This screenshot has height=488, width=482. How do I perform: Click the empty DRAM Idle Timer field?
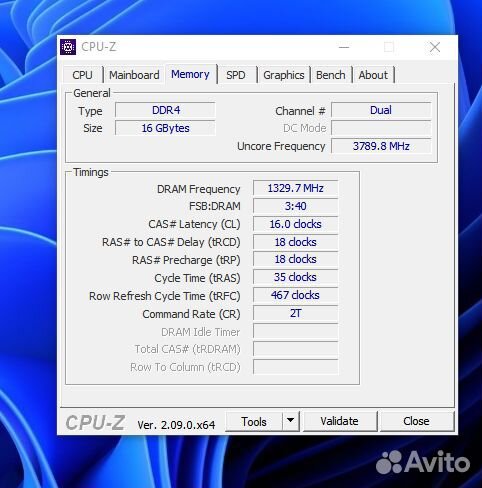pyautogui.click(x=296, y=331)
